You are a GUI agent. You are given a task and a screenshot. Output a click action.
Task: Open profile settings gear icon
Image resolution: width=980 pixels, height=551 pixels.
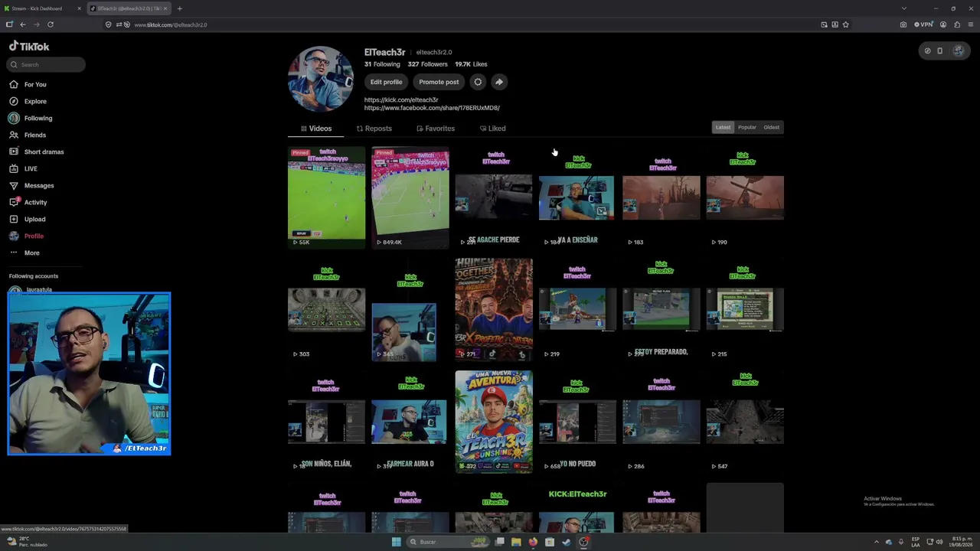point(478,82)
